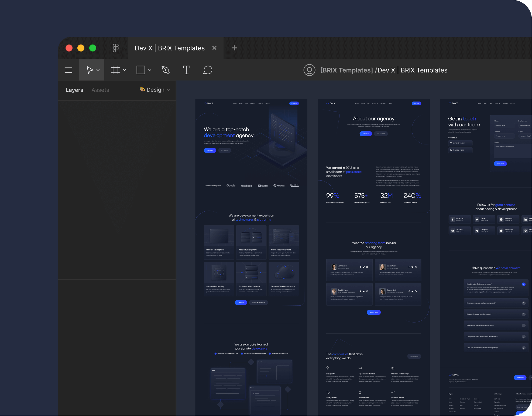Click the Figma logo in the title bar
The image size is (532, 416).
[x=115, y=48]
